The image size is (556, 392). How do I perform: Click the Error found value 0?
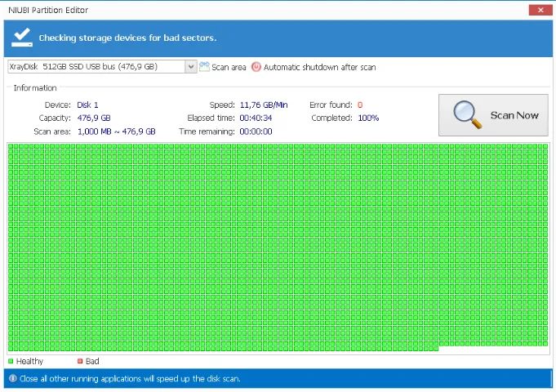tap(360, 105)
